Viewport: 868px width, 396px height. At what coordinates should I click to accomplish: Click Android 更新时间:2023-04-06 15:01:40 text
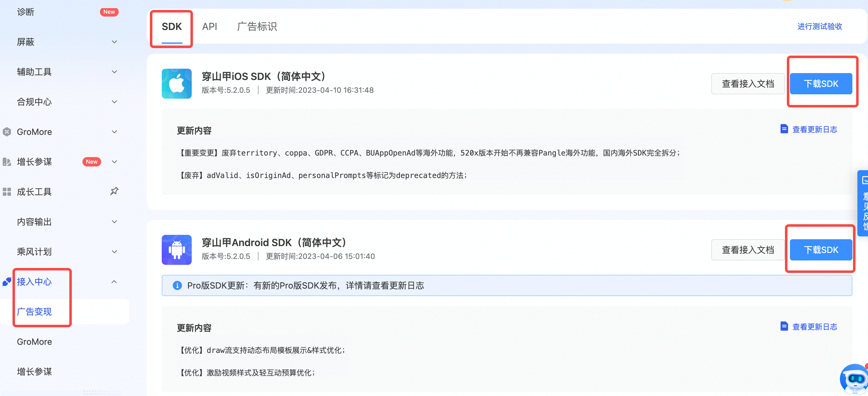tap(320, 256)
